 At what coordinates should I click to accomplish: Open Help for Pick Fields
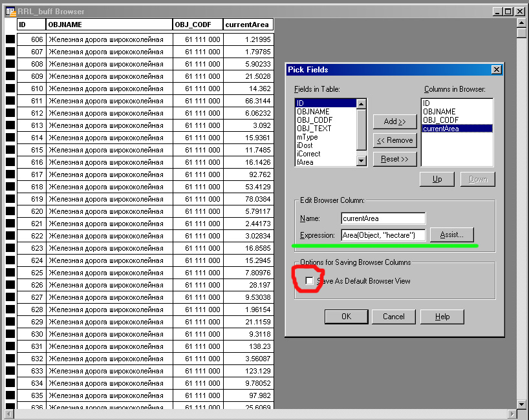[x=442, y=317]
